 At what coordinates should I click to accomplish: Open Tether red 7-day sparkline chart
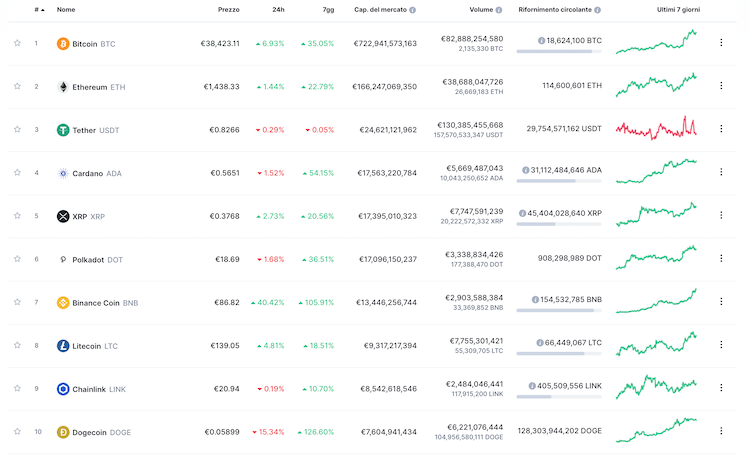pos(656,128)
